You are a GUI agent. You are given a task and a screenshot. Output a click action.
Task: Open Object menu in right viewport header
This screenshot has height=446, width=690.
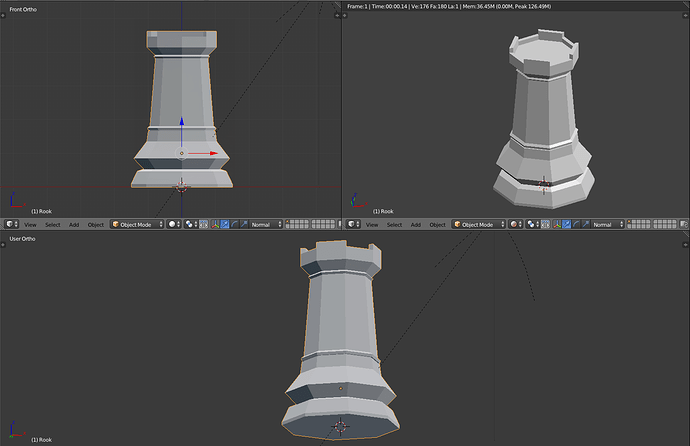pyautogui.click(x=437, y=225)
